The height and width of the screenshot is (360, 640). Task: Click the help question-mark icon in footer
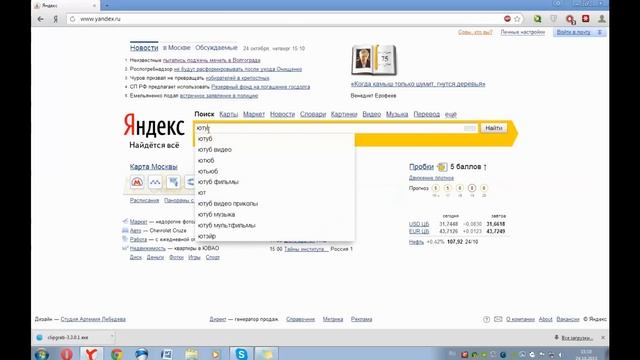point(486,319)
